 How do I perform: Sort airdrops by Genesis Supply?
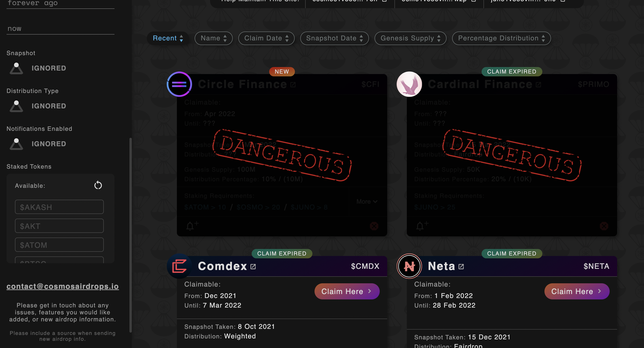click(410, 38)
